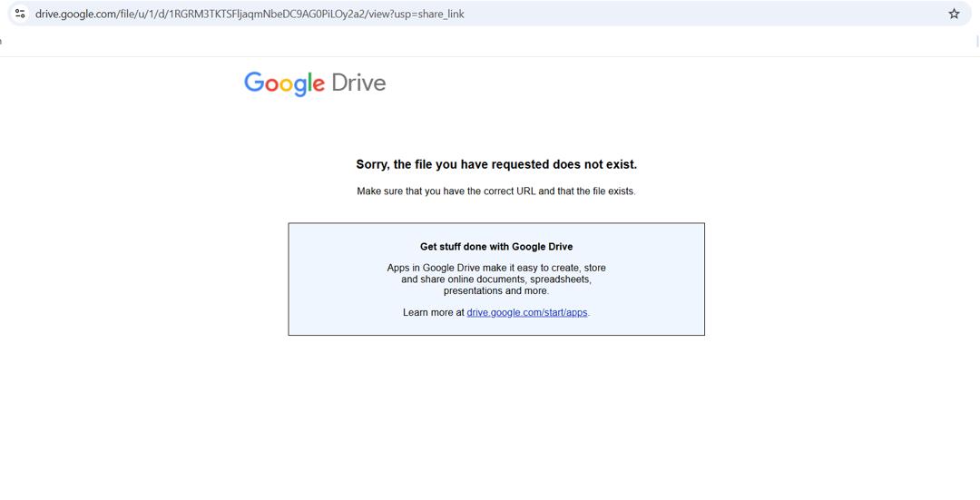Open the drive.google.com/start/apps link
Screen dimensions: 980x500
click(527, 312)
